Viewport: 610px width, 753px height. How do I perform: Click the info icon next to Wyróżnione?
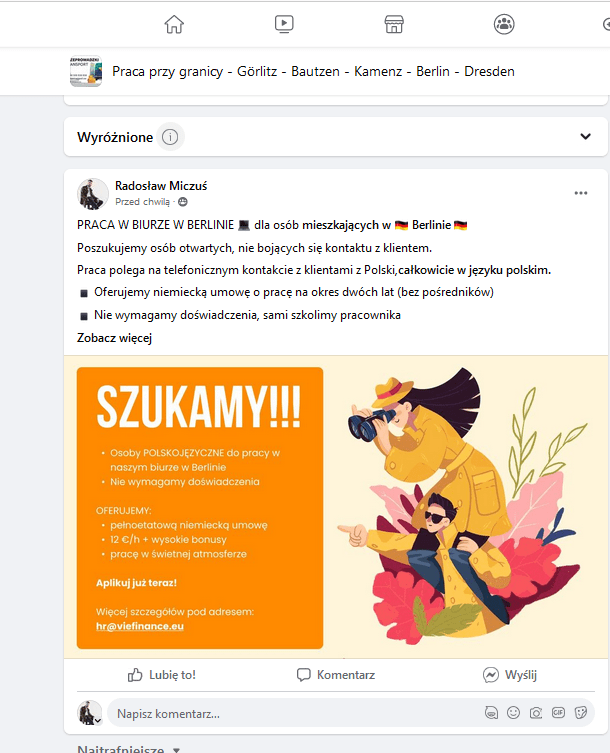coord(170,137)
